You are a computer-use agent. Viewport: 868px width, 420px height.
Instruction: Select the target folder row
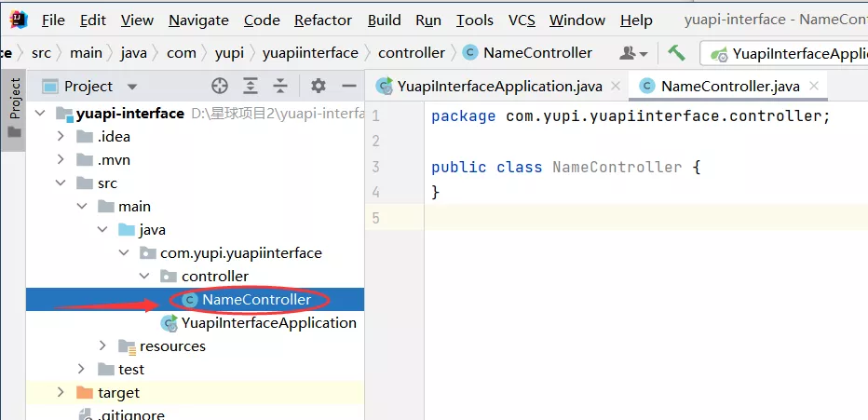(195, 392)
